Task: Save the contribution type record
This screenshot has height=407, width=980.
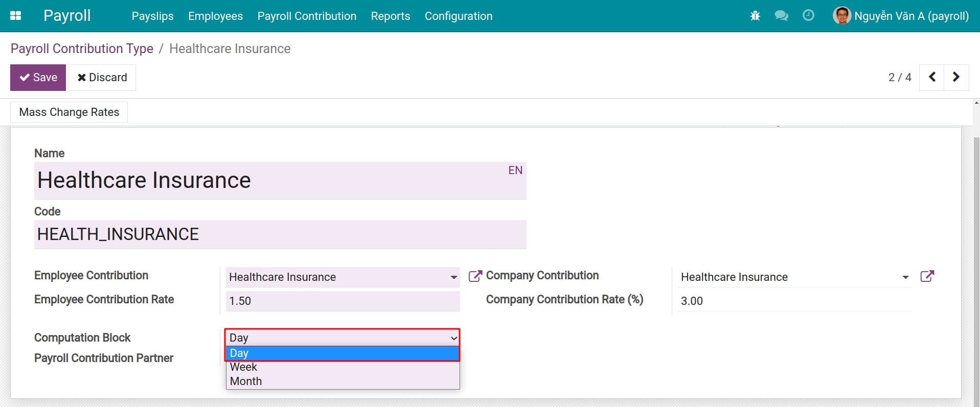Action: tap(38, 78)
